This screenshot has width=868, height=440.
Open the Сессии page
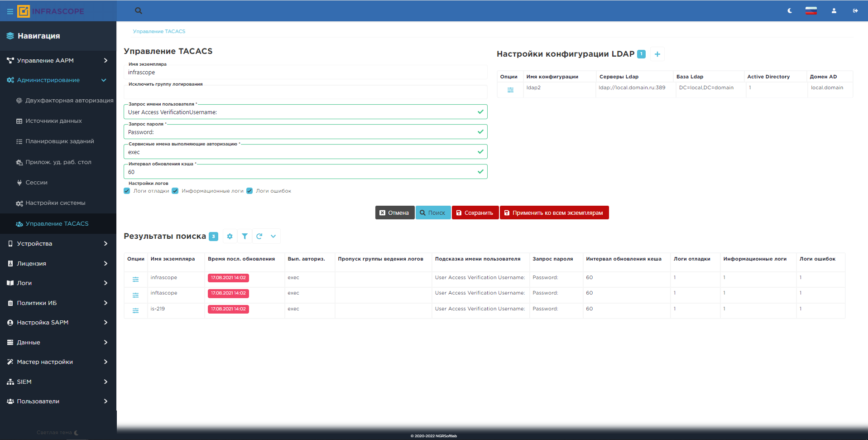pyautogui.click(x=58, y=183)
